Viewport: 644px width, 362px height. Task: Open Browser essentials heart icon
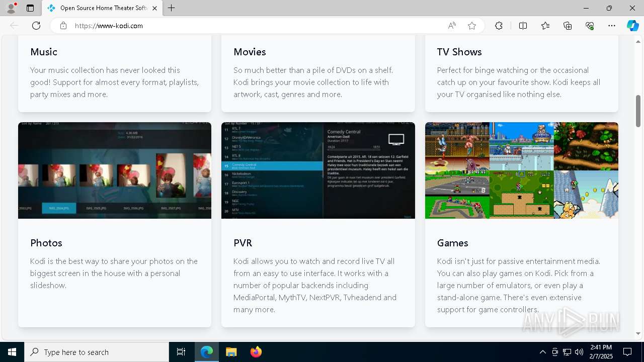click(x=590, y=26)
